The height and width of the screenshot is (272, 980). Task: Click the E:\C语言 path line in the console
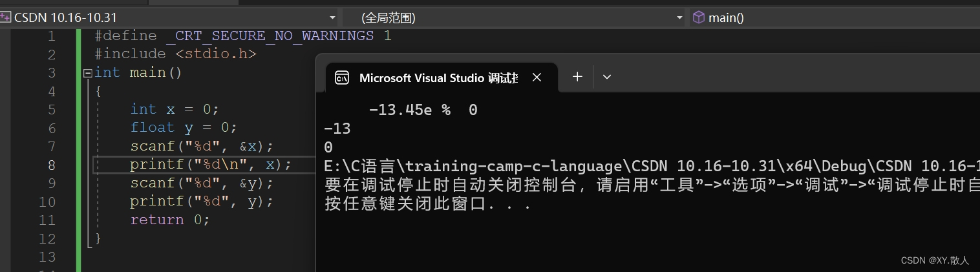point(652,166)
